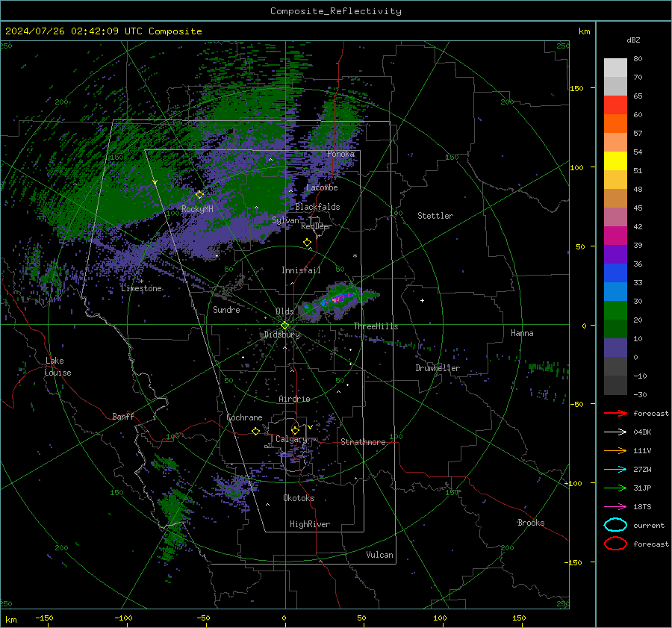
Task: Click the Blackfalds city label
Action: 317,207
